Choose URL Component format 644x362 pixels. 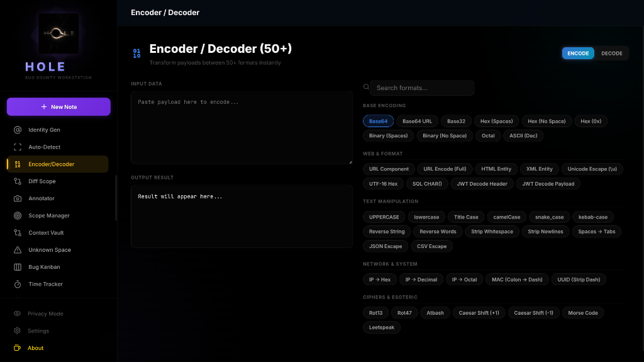tap(389, 169)
